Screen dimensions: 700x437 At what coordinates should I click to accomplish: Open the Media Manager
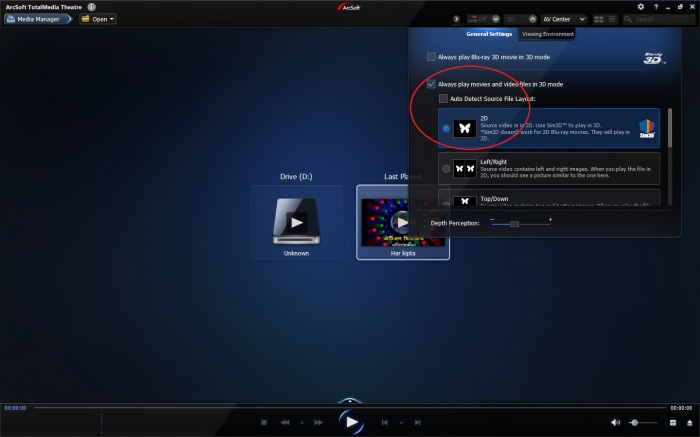click(38, 19)
